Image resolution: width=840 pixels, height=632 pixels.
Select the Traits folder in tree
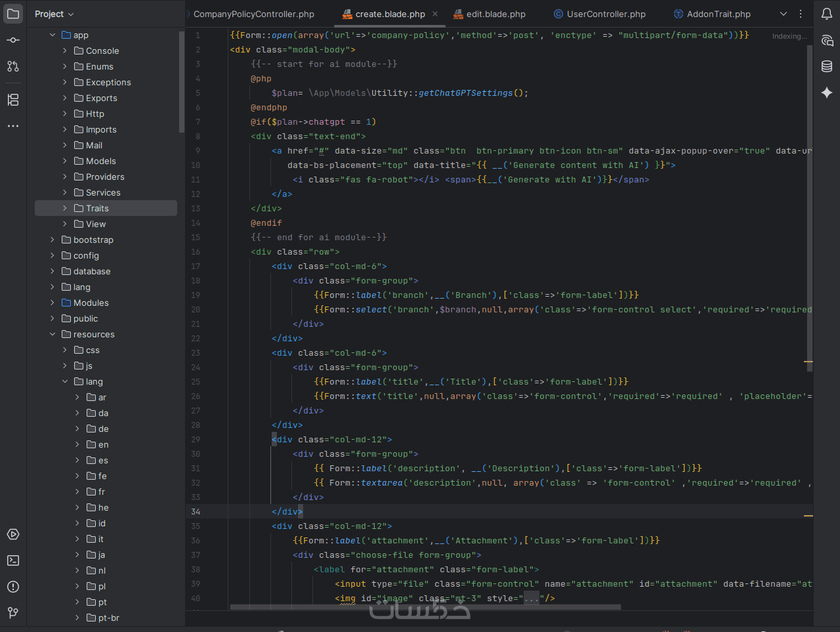coord(97,208)
